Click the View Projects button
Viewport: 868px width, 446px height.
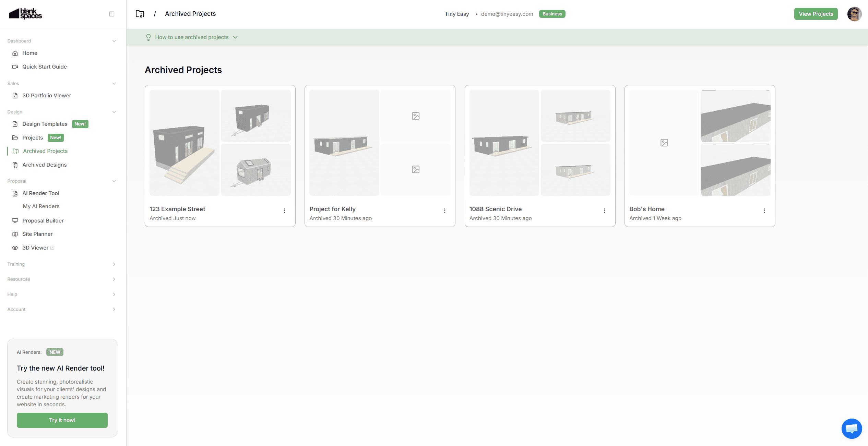pos(816,14)
